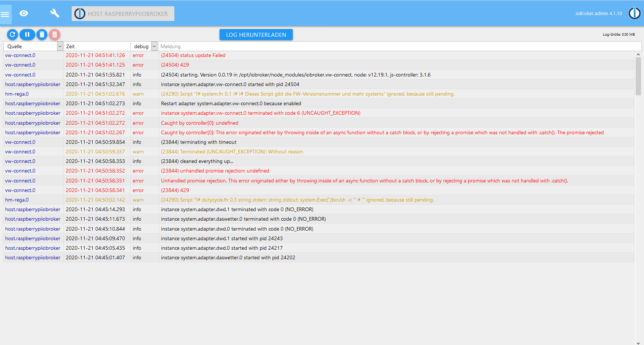Select vw-connect starting Version 0.0.19 message

point(296,75)
